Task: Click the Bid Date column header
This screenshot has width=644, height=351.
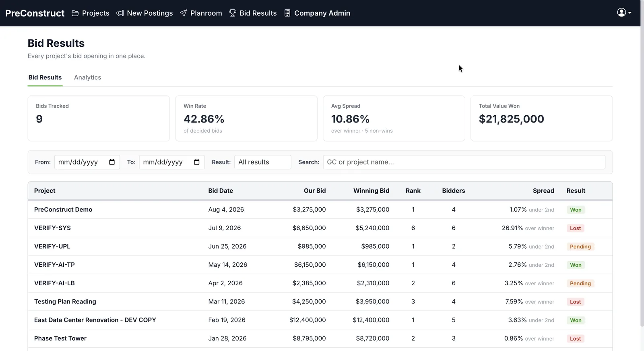Action: click(x=221, y=191)
